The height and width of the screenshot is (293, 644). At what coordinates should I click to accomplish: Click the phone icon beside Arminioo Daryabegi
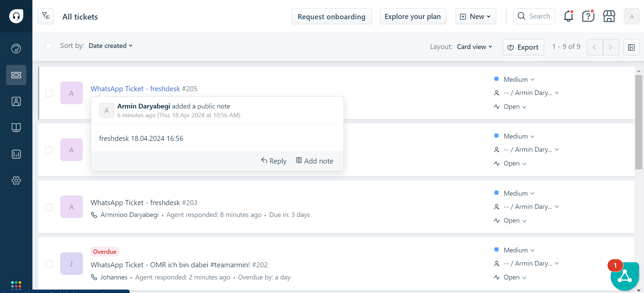coord(94,215)
